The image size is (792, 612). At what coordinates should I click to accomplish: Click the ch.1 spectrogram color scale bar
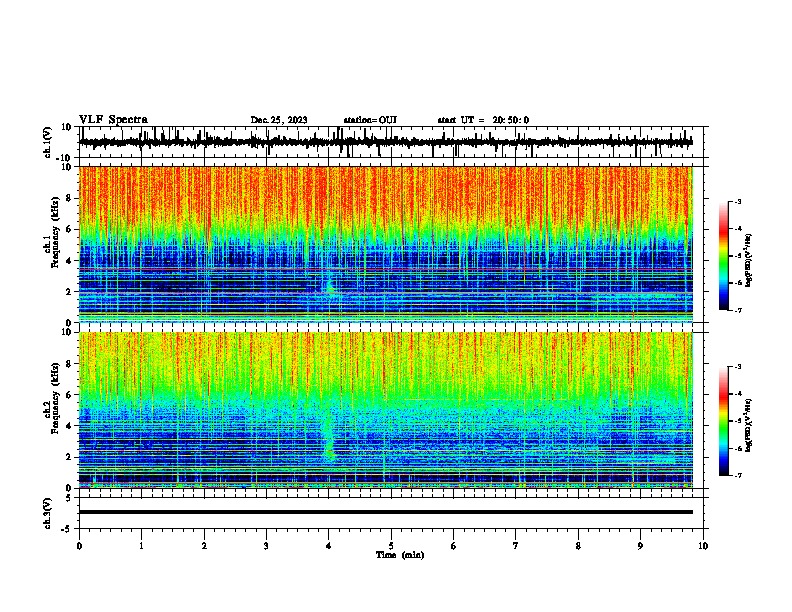coord(724,256)
